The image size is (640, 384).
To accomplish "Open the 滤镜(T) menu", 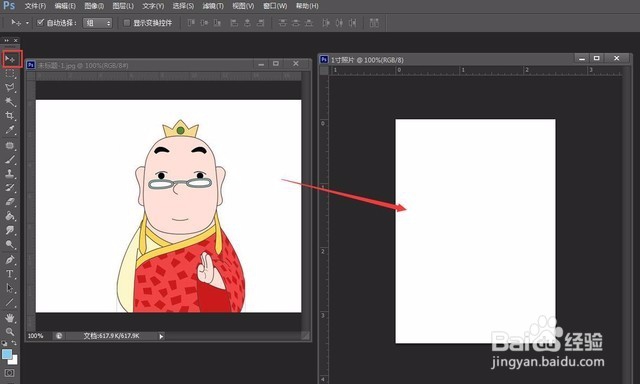I will coord(213,6).
